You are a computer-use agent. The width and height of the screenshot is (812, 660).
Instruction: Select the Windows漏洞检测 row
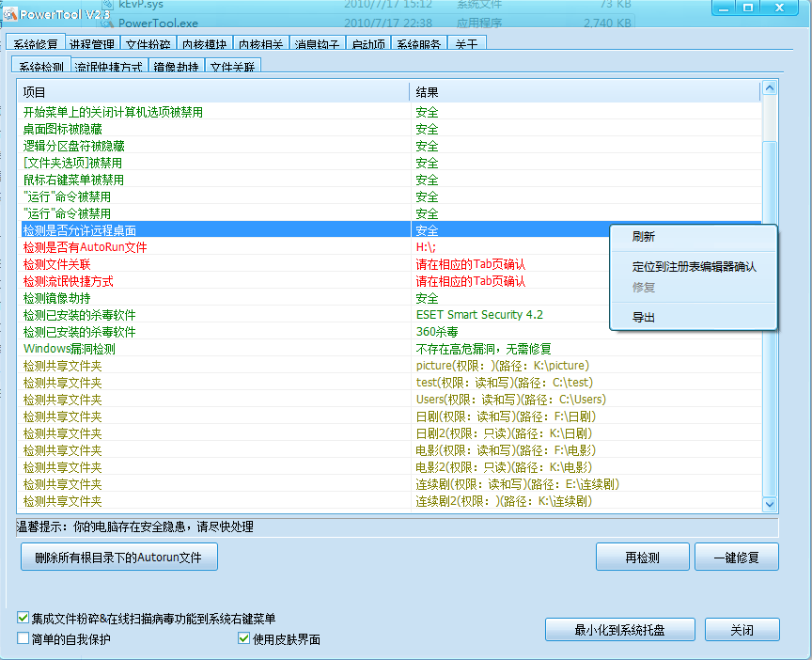(392, 349)
